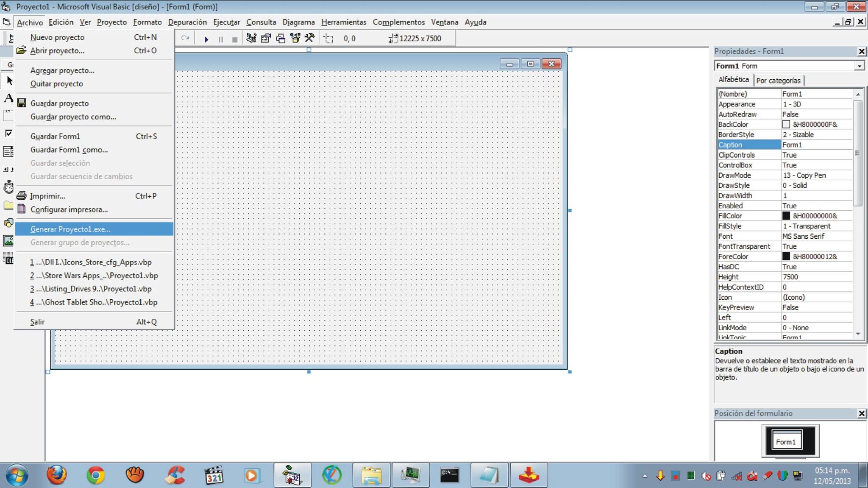Choose Configurar impresora... menu entry
Viewport: 868px width, 488px height.
tap(94, 209)
